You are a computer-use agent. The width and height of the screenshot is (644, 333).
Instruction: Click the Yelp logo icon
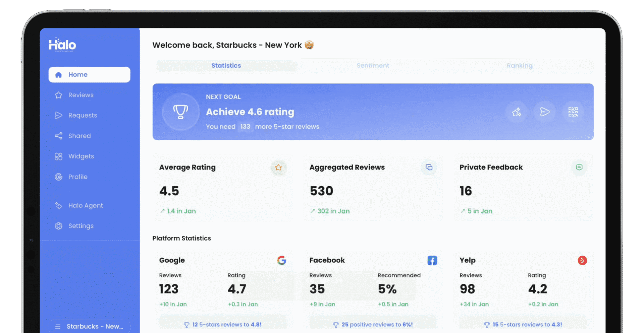(x=582, y=260)
